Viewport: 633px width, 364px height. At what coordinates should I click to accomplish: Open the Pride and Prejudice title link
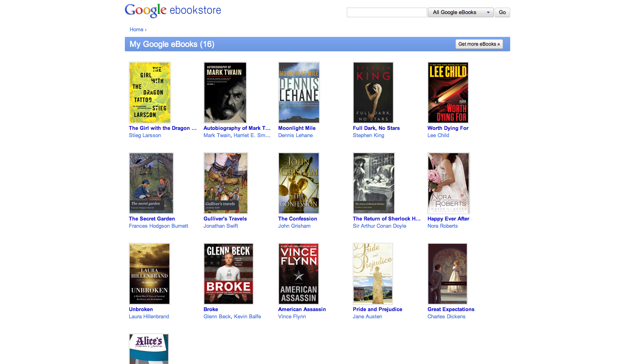377,309
